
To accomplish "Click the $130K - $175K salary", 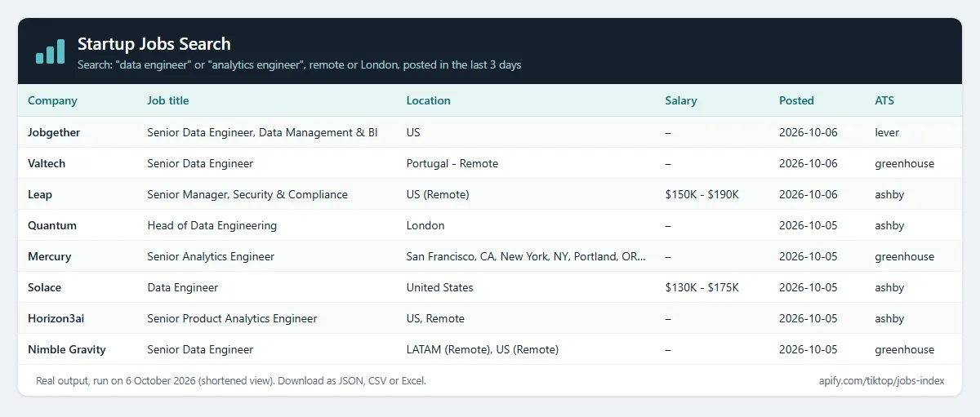I will 702,287.
